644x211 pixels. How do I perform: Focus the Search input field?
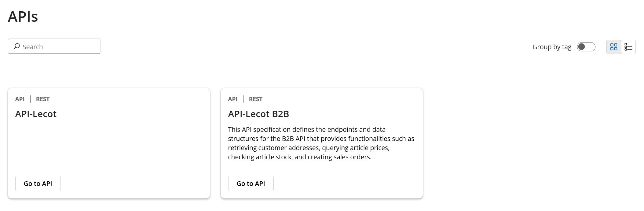tap(60, 46)
